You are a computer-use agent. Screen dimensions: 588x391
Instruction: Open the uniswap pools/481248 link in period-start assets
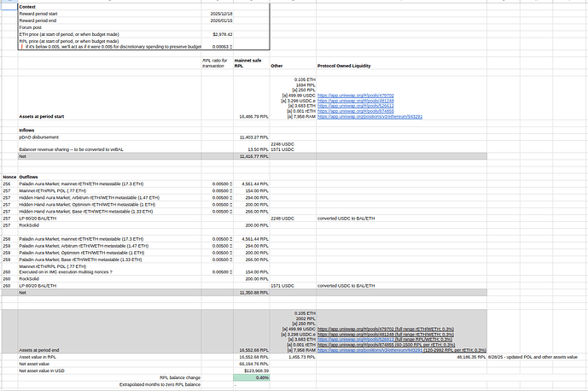pyautogui.click(x=356, y=101)
